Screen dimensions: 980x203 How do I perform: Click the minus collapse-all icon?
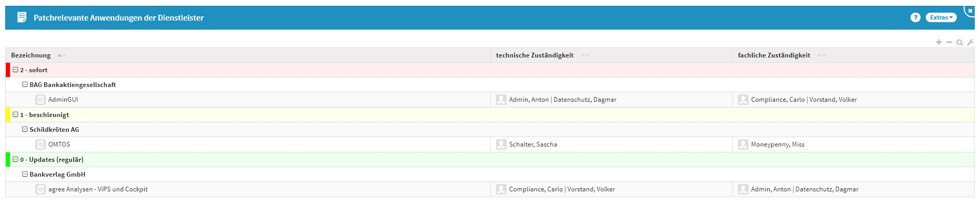(x=949, y=42)
